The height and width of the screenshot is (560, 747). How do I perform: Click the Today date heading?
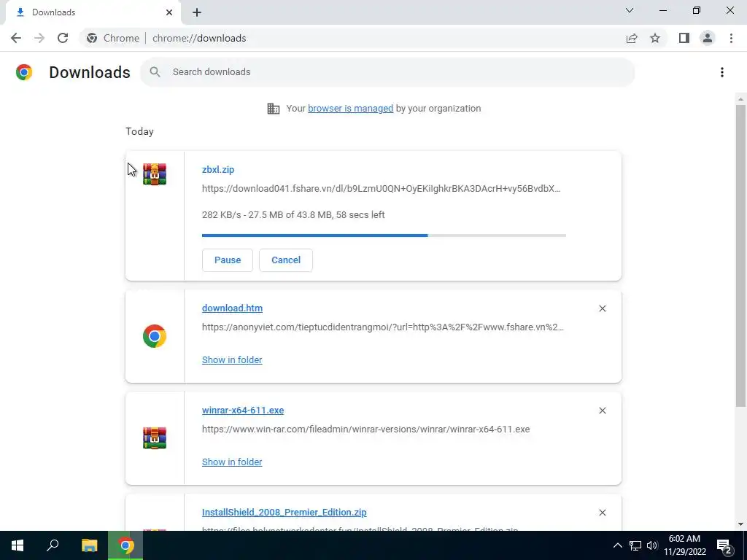click(139, 131)
